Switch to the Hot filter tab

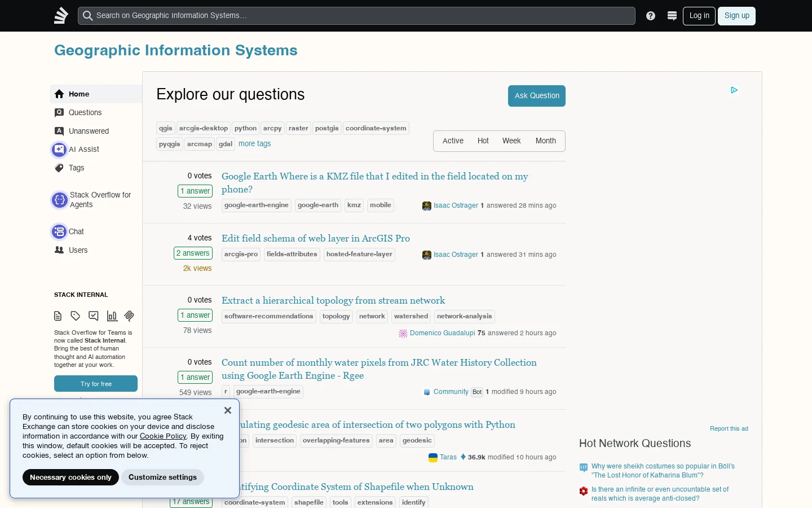(x=483, y=141)
